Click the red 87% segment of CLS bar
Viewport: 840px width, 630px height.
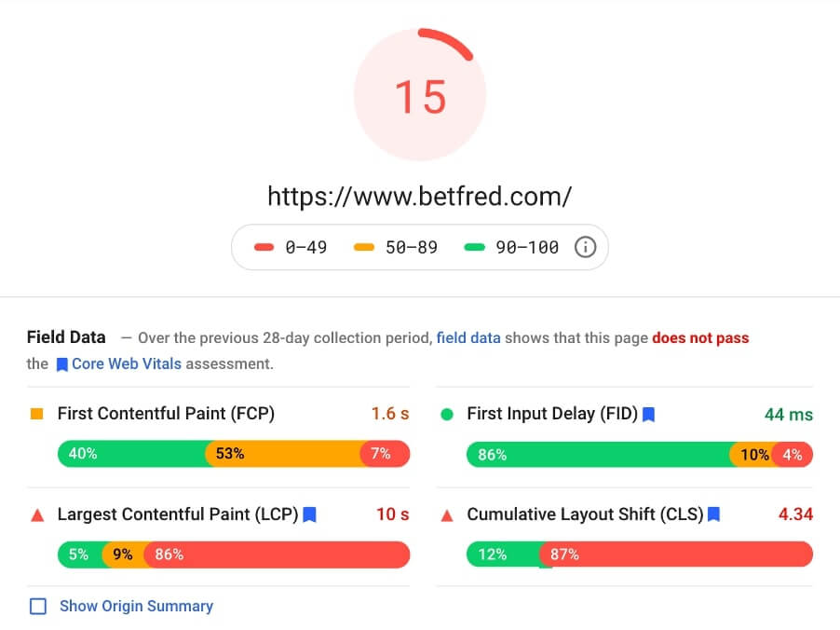676,555
